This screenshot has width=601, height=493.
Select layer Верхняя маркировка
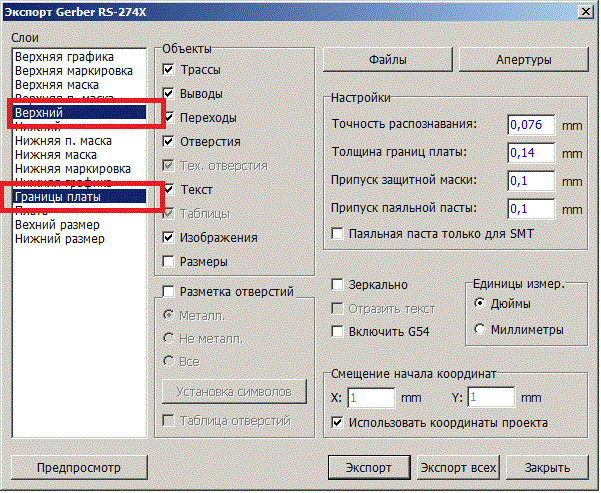tap(80, 71)
